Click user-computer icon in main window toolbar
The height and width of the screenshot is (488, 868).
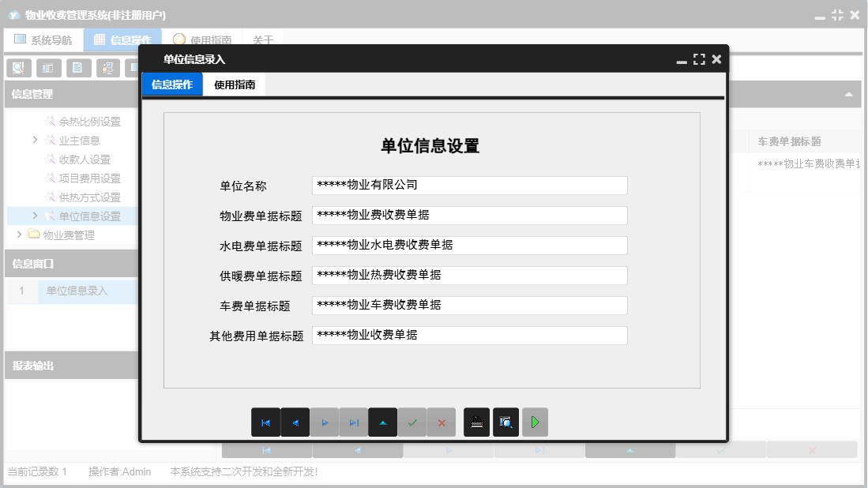click(108, 68)
